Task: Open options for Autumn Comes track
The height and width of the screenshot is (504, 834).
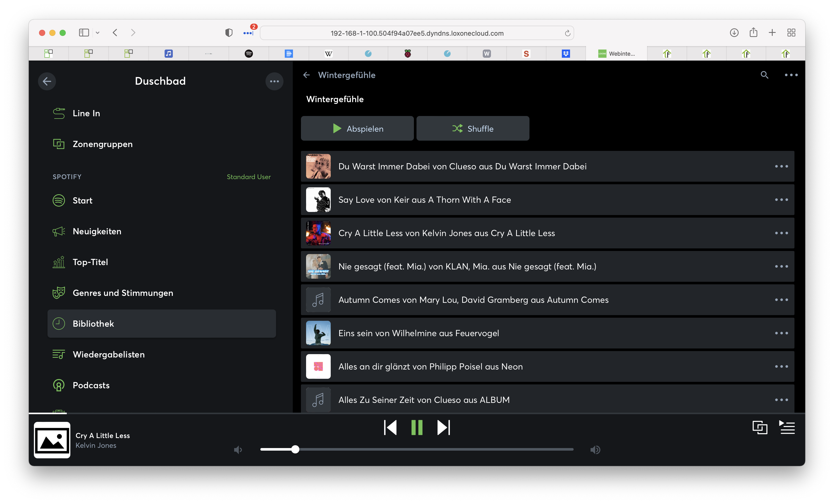Action: tap(781, 300)
